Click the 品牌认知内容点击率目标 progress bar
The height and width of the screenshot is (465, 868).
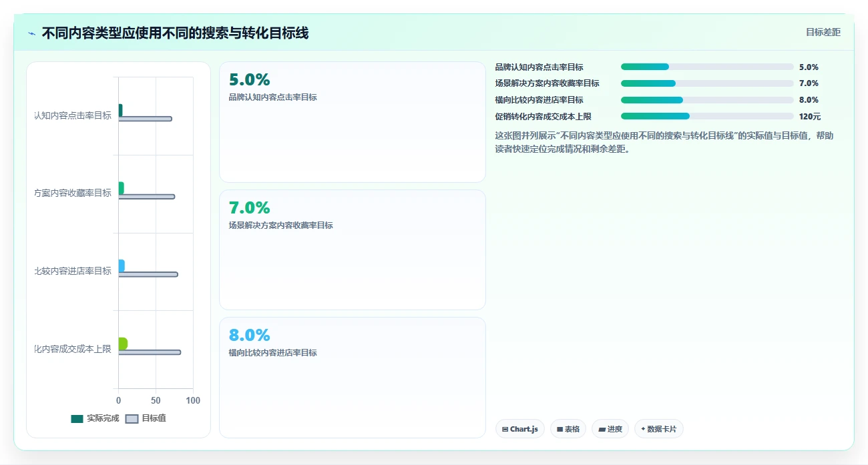pos(707,67)
